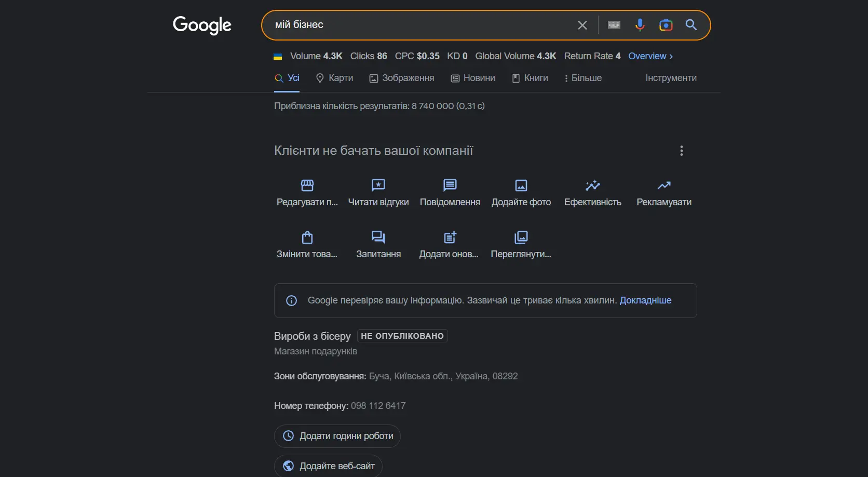
Task: Click the info icon in the verification notice
Action: pos(292,300)
